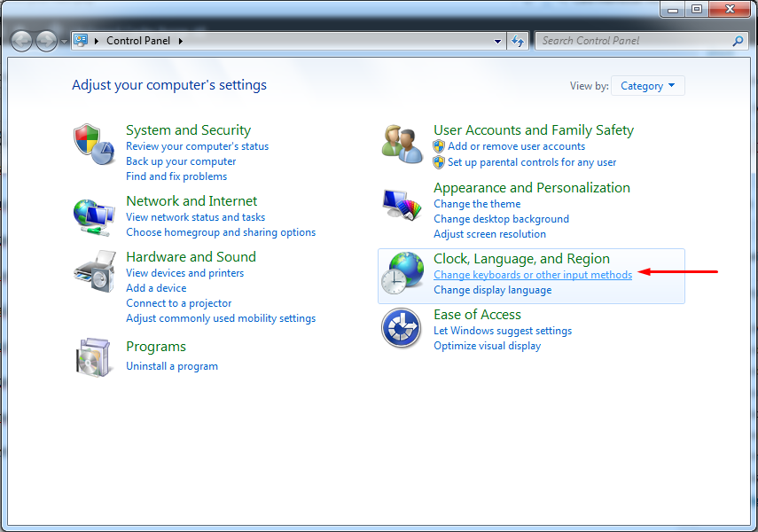Image resolution: width=758 pixels, height=532 pixels.
Task: Expand the arrow before Control Panel breadcrumb
Action: coord(97,41)
